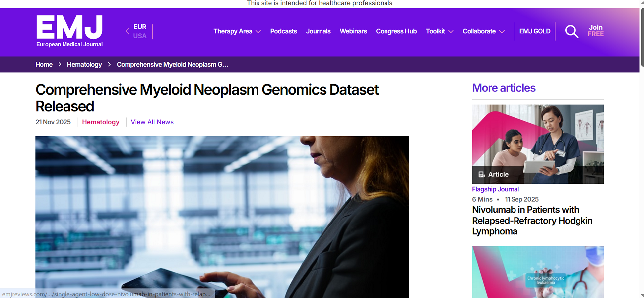Open the pink Hematology category tag
The image size is (644, 298).
click(101, 122)
